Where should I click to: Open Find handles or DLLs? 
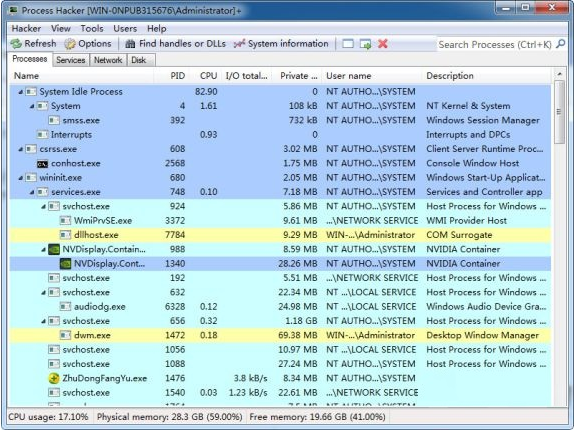(x=175, y=44)
